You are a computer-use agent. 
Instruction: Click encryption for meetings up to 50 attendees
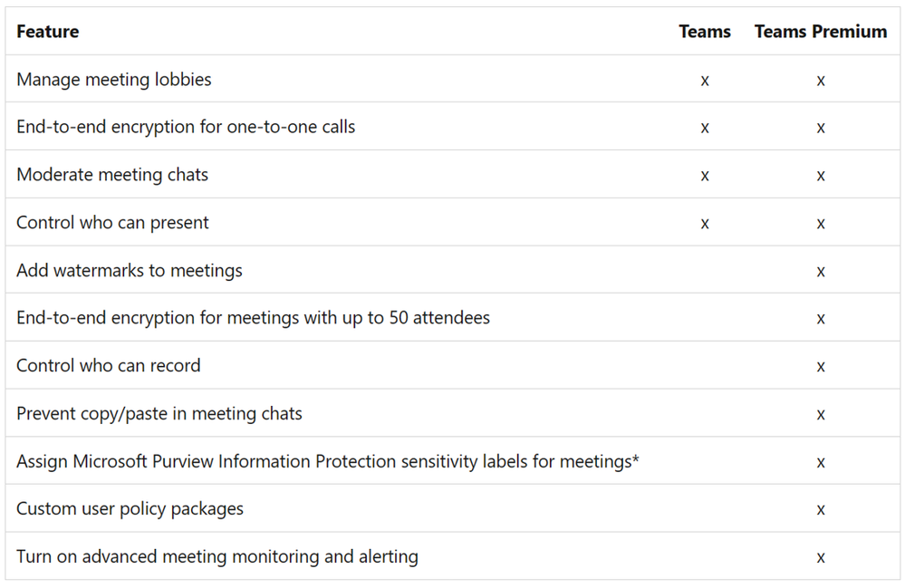click(x=254, y=318)
